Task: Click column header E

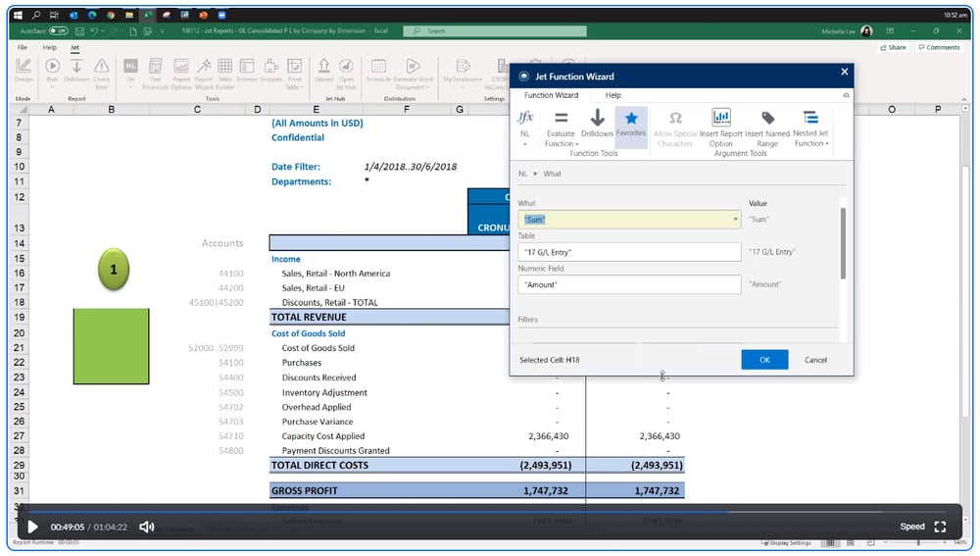Action: tap(317, 110)
